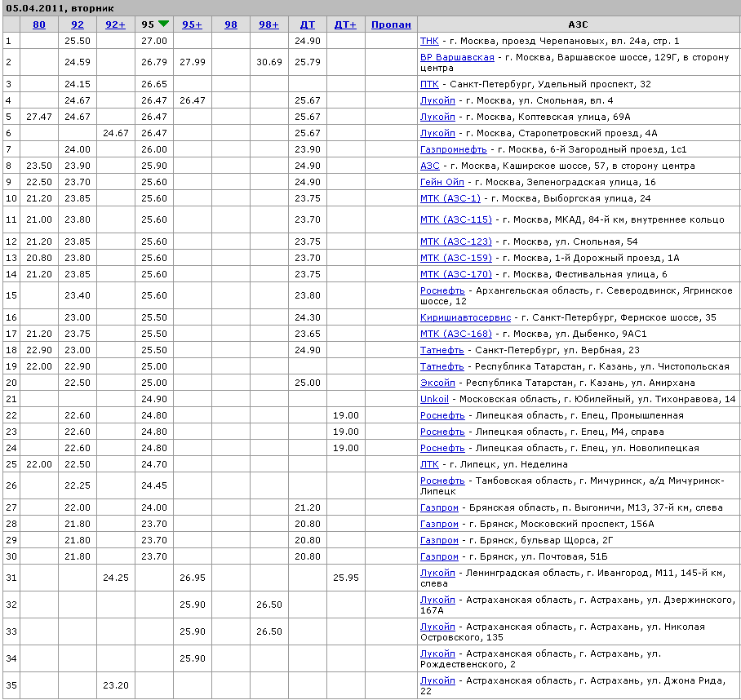Open Роснефть in Елец, Промышленная
This screenshot has height=700, width=741.
point(443,415)
